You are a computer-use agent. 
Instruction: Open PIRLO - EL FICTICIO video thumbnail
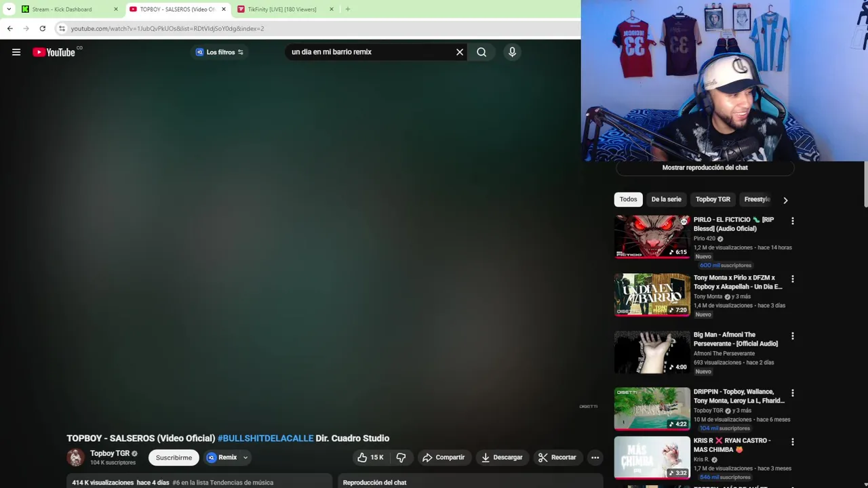click(652, 237)
